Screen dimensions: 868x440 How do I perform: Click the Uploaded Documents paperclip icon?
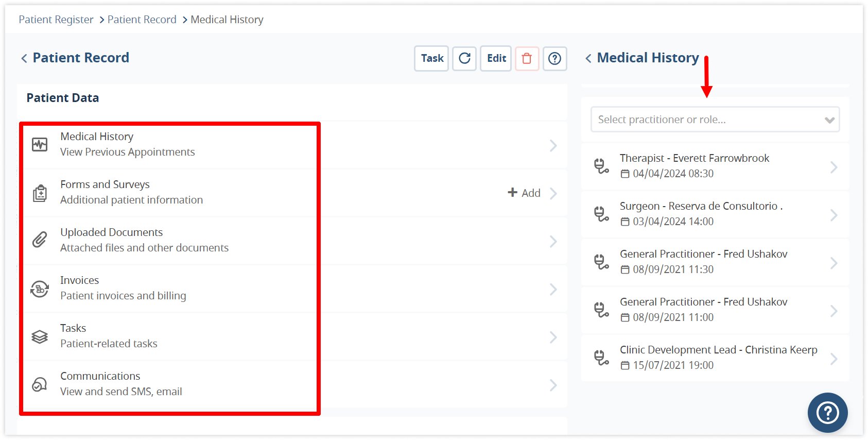40,240
